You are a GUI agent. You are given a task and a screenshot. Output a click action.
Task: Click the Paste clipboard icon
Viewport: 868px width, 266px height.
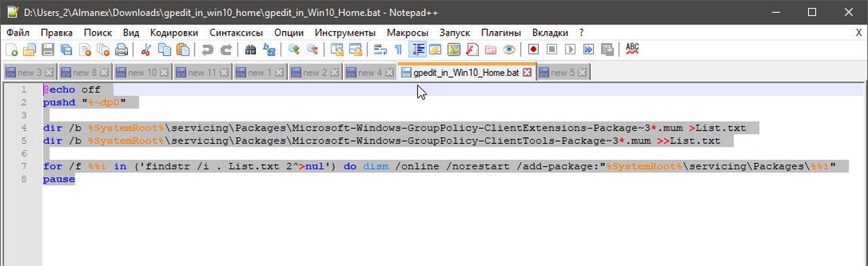[183, 50]
